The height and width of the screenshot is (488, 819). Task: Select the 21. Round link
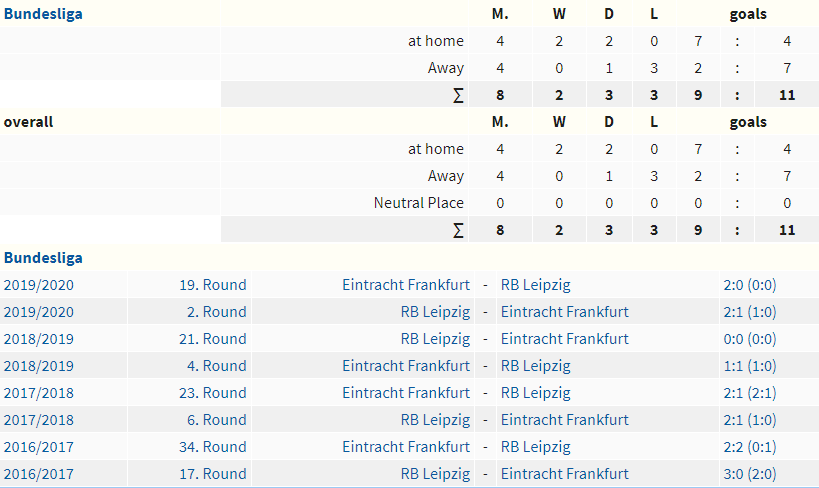[x=213, y=339]
